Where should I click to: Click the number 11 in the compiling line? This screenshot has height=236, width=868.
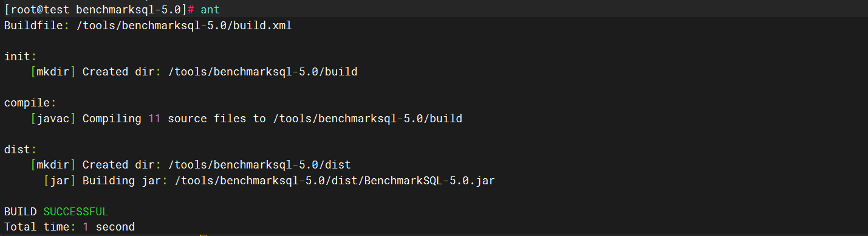155,119
